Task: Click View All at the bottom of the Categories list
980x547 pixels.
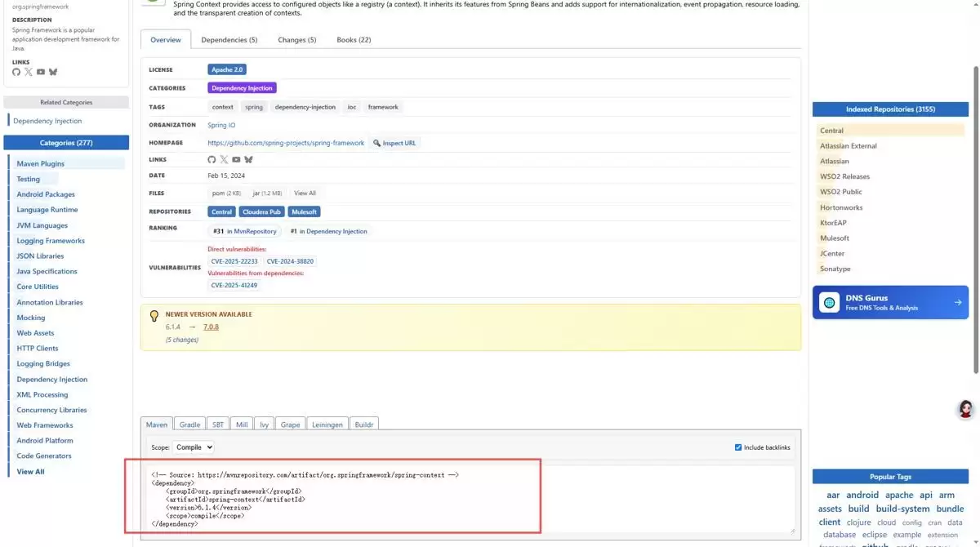Action: [x=31, y=472]
